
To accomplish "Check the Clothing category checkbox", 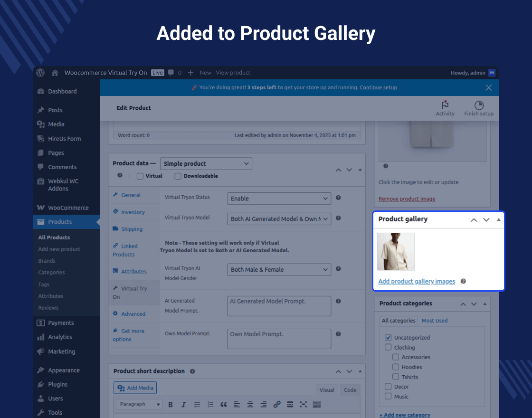I will point(388,347).
